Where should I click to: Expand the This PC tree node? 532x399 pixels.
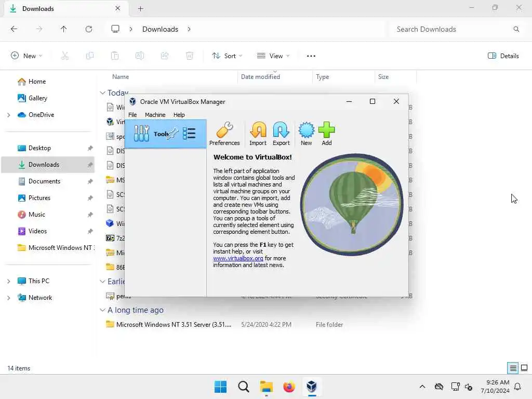pos(8,281)
